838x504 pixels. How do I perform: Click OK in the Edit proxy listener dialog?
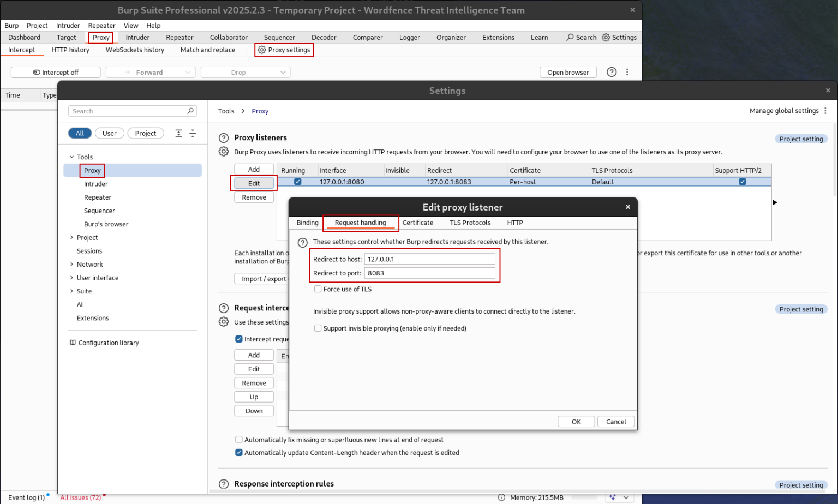576,421
